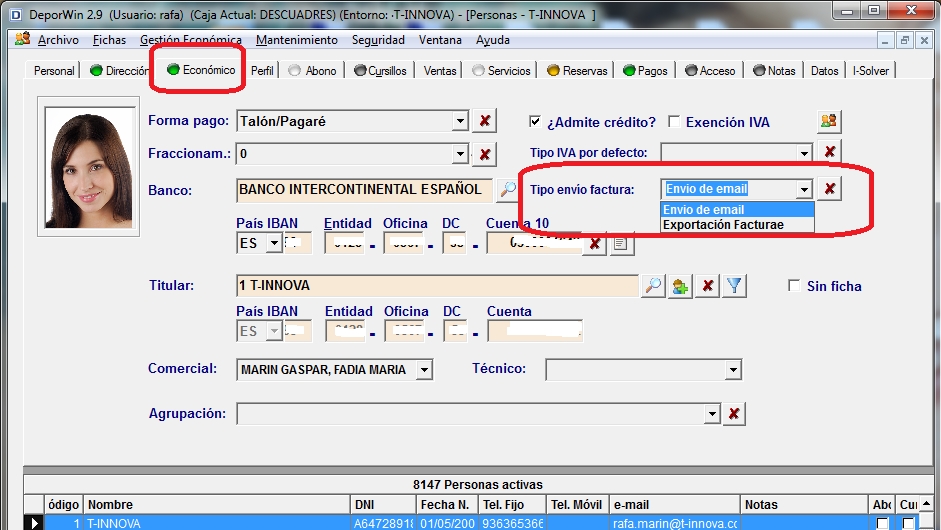Clear Agrupación with red X icon

tap(733, 414)
